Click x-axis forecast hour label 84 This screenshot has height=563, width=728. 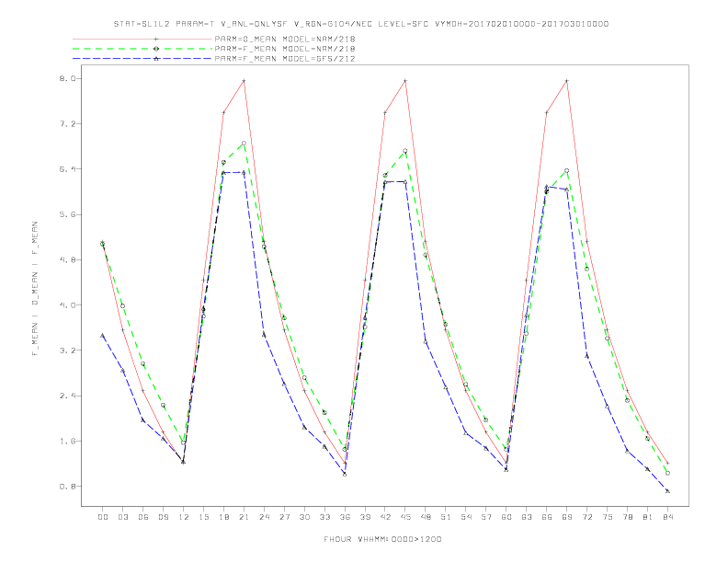point(667,517)
